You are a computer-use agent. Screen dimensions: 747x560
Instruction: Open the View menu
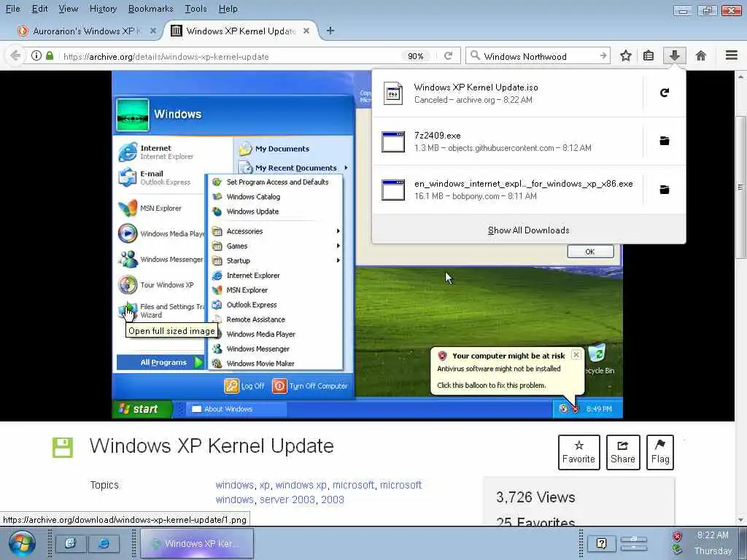68,9
